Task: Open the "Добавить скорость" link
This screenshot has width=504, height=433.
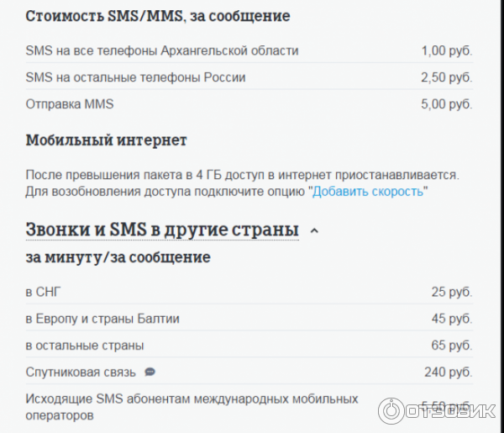Action: coord(369,191)
